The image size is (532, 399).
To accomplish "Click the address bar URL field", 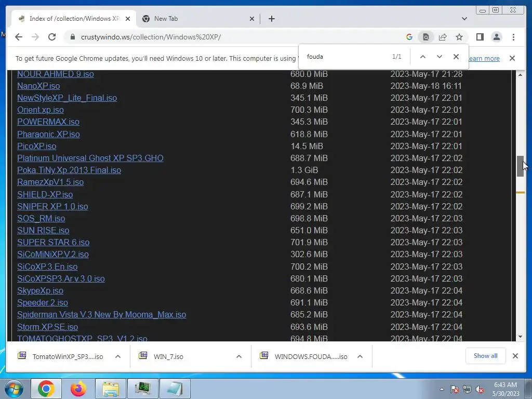I will pyautogui.click(x=237, y=37).
